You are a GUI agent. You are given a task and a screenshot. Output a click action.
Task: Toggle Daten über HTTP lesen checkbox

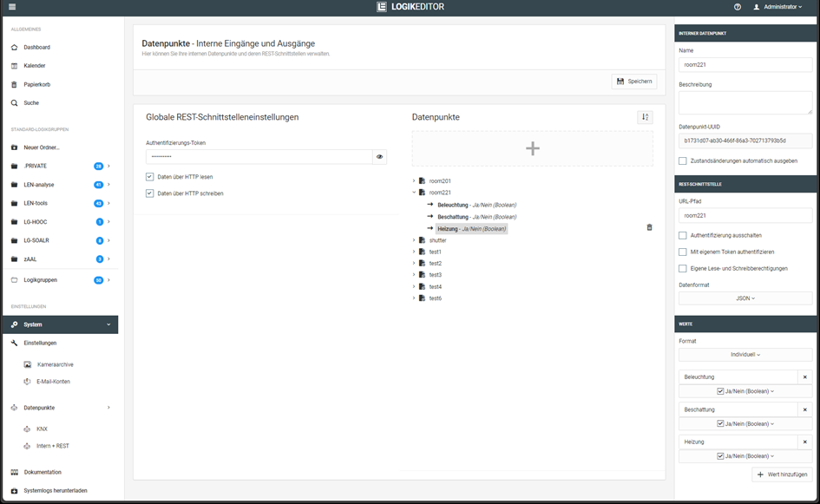(150, 177)
